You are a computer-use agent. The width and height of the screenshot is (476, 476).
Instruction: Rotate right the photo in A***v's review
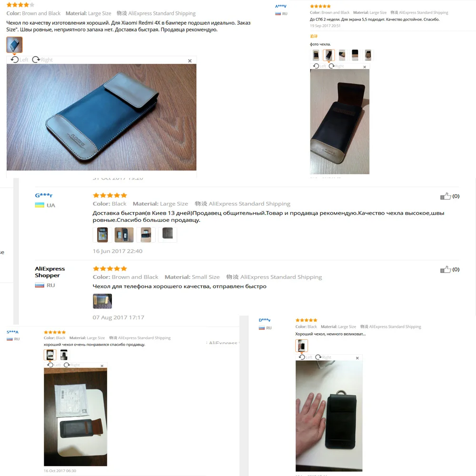click(x=337, y=66)
